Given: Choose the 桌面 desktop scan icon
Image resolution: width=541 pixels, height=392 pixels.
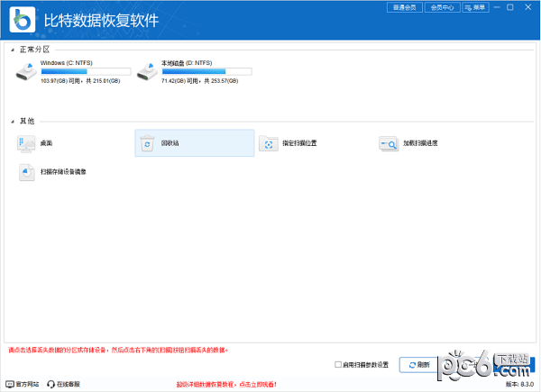Looking at the screenshot, I should pyautogui.click(x=26, y=143).
